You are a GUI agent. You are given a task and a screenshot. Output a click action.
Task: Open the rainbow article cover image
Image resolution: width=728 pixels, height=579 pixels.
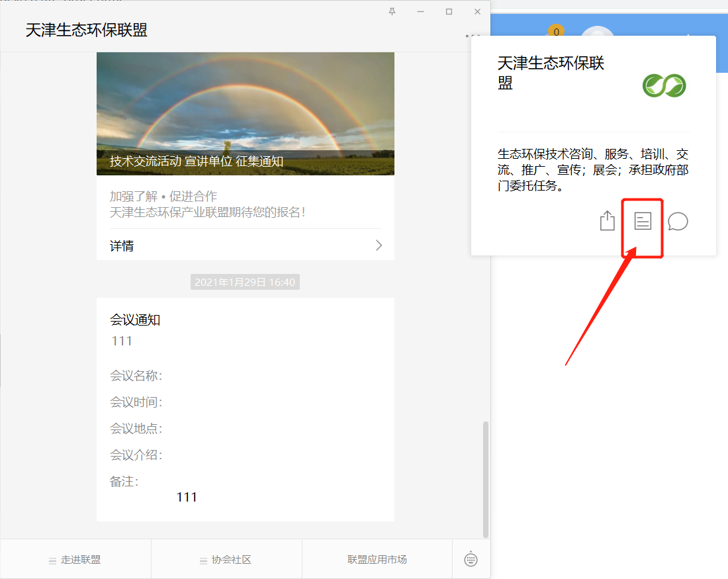pos(246,114)
